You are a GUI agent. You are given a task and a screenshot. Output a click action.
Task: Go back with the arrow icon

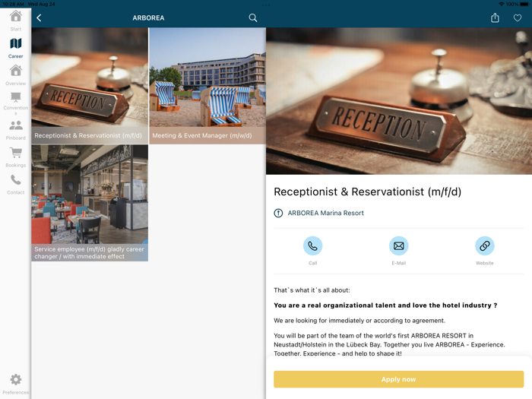click(39, 17)
